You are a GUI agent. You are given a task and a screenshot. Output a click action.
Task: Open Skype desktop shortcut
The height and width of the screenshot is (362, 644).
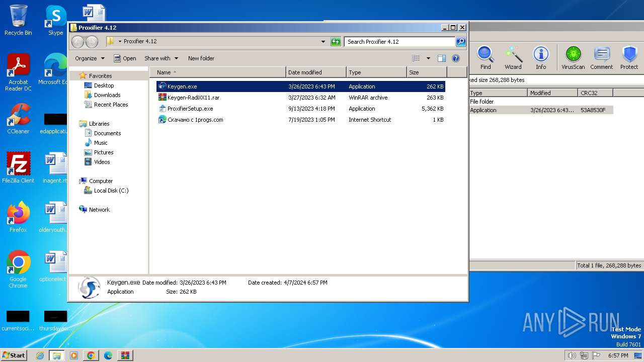click(55, 20)
